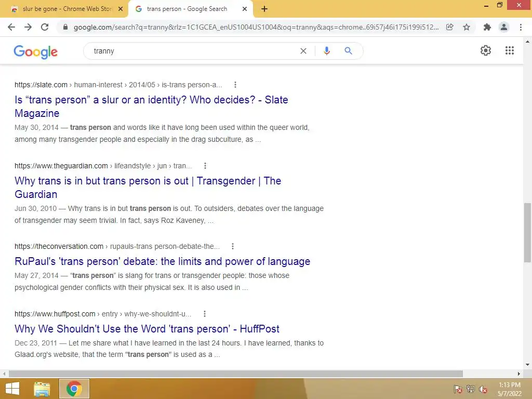Open the Google apps grid
This screenshot has width=532, height=399.
click(x=510, y=50)
